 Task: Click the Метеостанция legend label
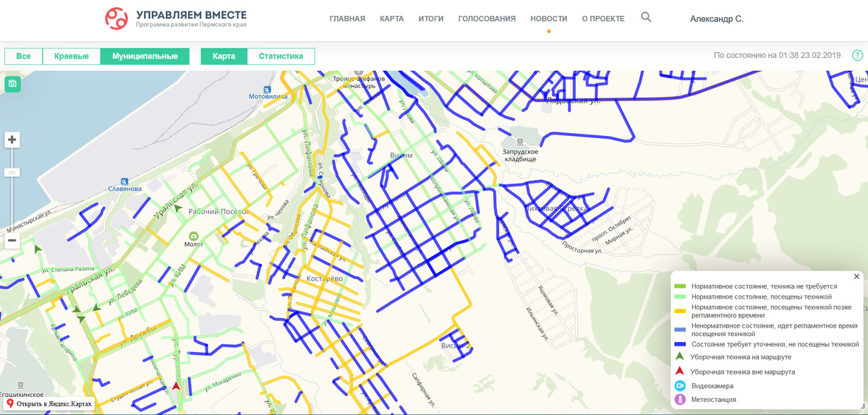[714, 399]
